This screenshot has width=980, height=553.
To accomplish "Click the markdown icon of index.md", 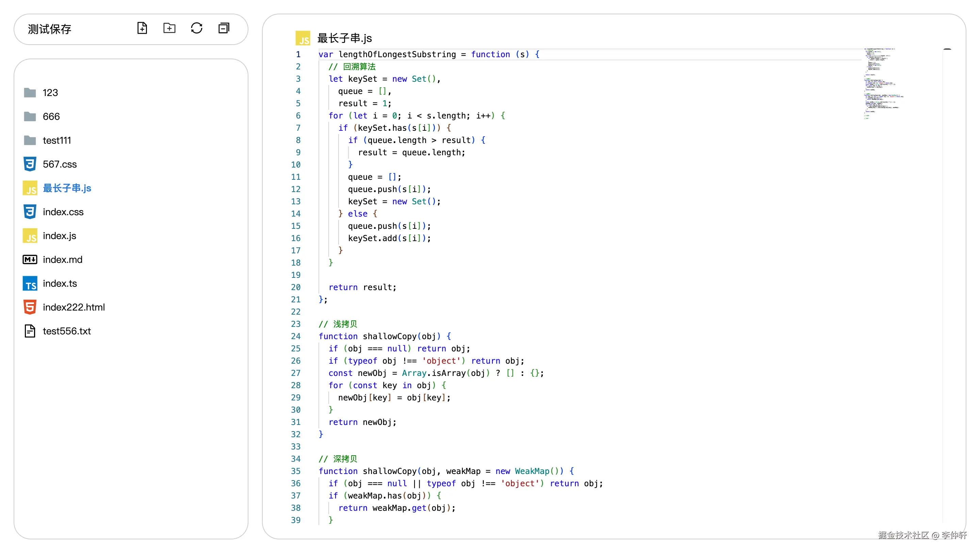I will click(x=30, y=259).
